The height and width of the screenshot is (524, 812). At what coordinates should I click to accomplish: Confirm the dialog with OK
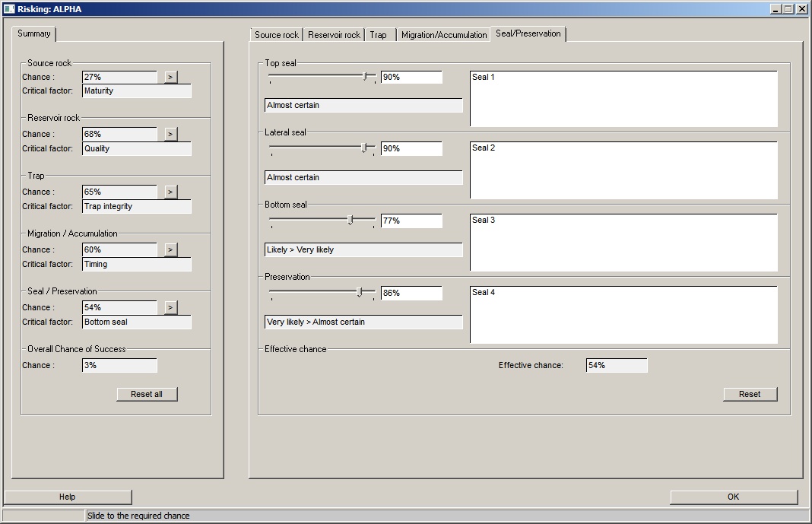(733, 497)
